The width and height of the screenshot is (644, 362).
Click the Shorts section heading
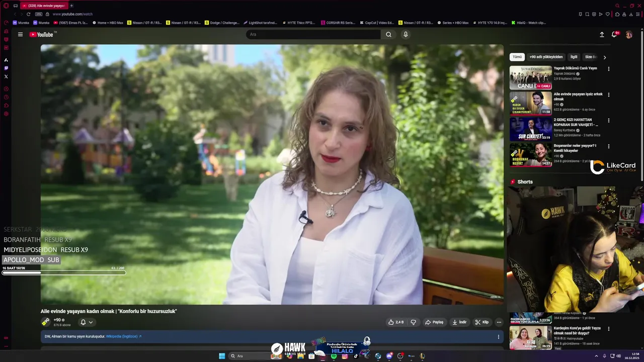[525, 182]
